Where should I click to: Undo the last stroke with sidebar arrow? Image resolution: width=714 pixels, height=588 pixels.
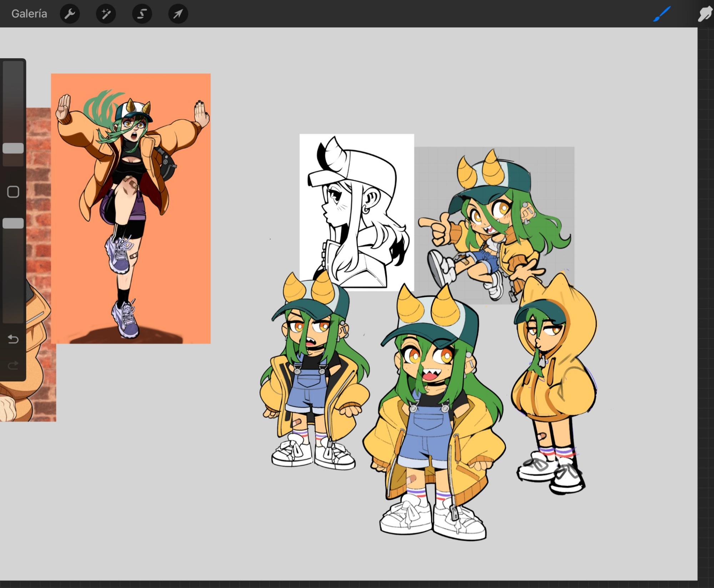[13, 339]
